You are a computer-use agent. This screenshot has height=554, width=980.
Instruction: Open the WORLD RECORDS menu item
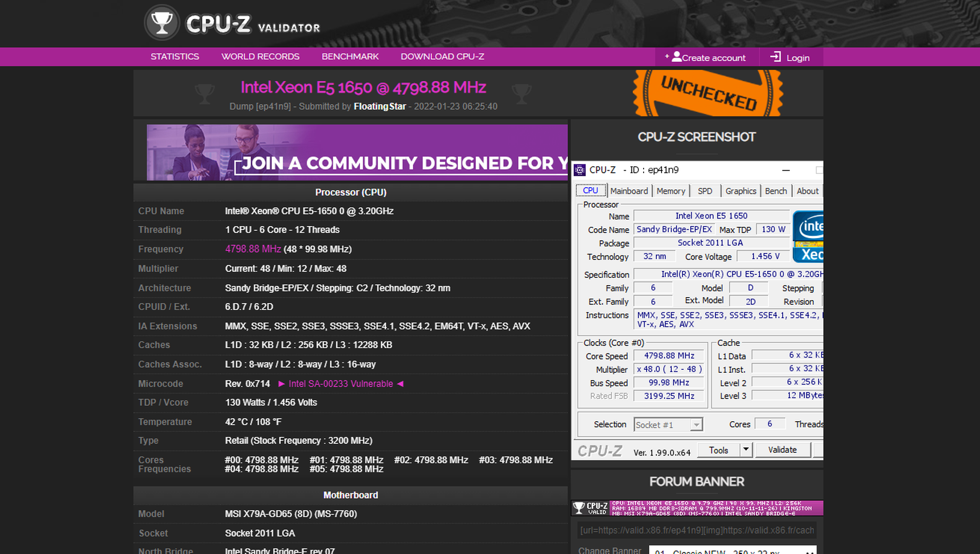click(x=260, y=56)
